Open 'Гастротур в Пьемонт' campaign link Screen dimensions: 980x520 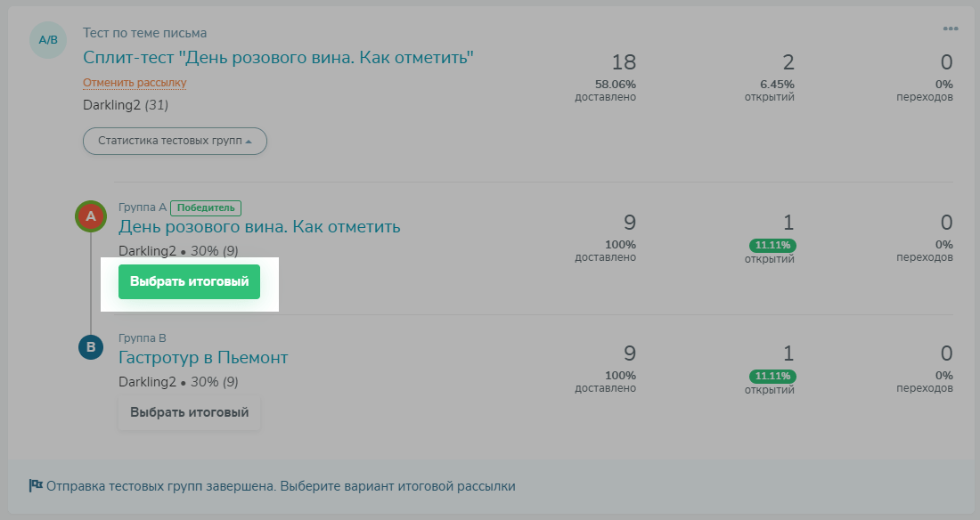[203, 357]
